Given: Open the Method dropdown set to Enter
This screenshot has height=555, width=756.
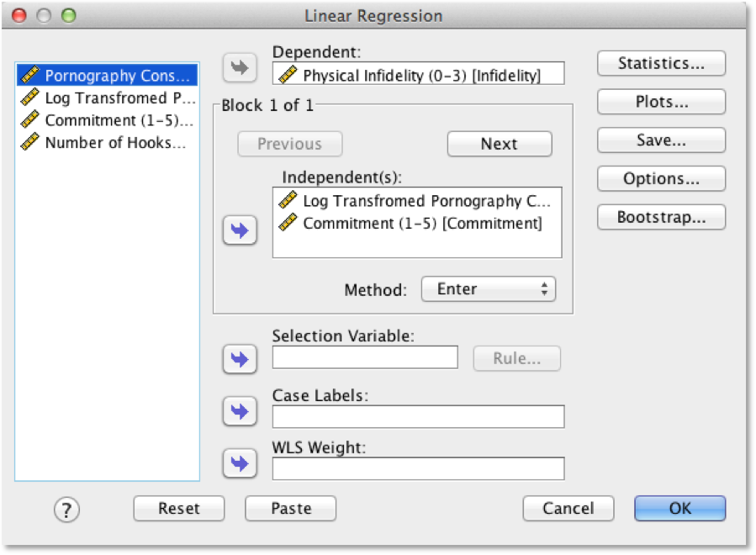Looking at the screenshot, I should 488,289.
